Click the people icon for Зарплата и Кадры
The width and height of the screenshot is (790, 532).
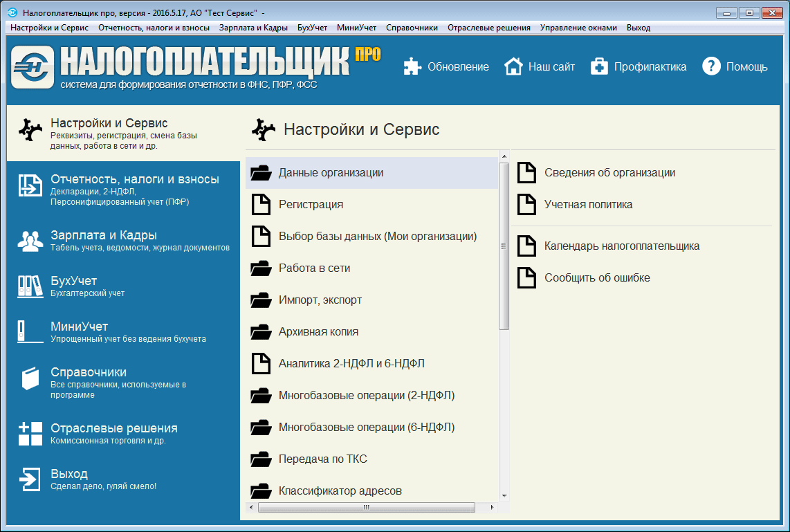(x=30, y=241)
